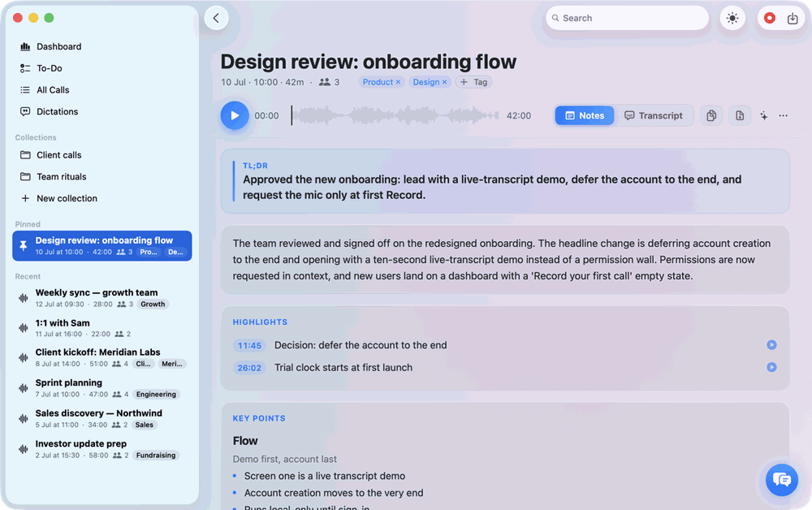Click the Fundraising tag on Investor update
Viewport: 812px width, 510px height.
(x=156, y=456)
